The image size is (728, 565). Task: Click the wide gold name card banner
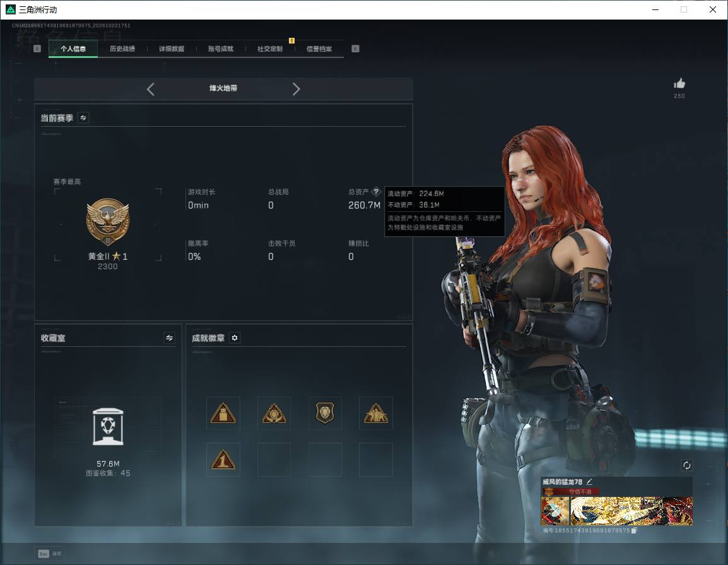pyautogui.click(x=631, y=511)
